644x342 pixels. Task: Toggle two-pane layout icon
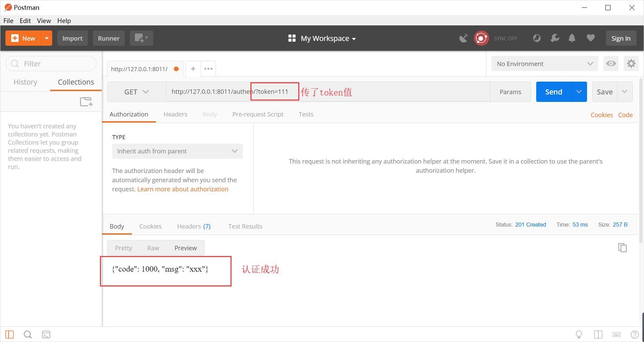[598, 335]
